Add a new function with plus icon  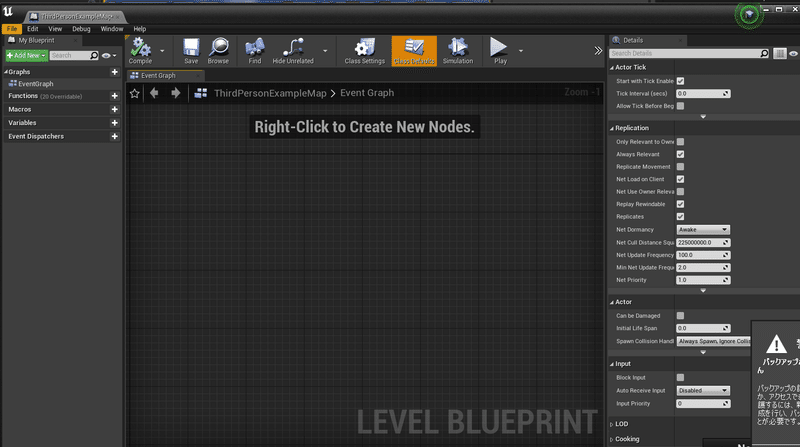[x=114, y=96]
